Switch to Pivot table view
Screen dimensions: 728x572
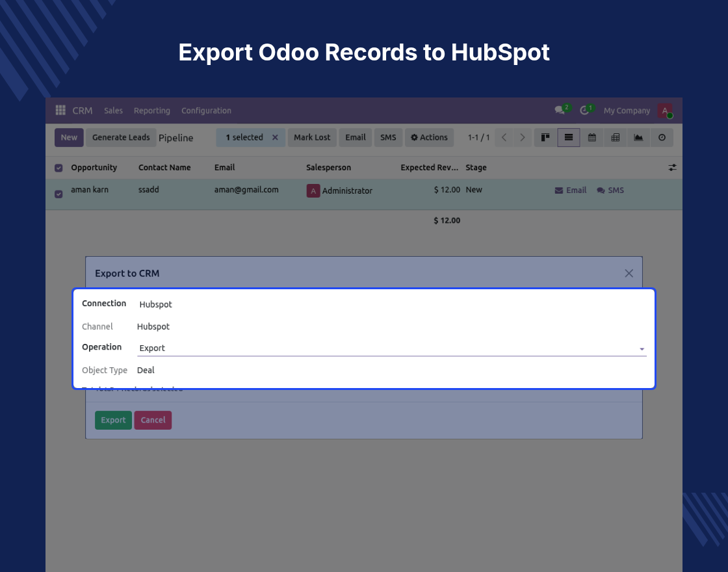[615, 137]
